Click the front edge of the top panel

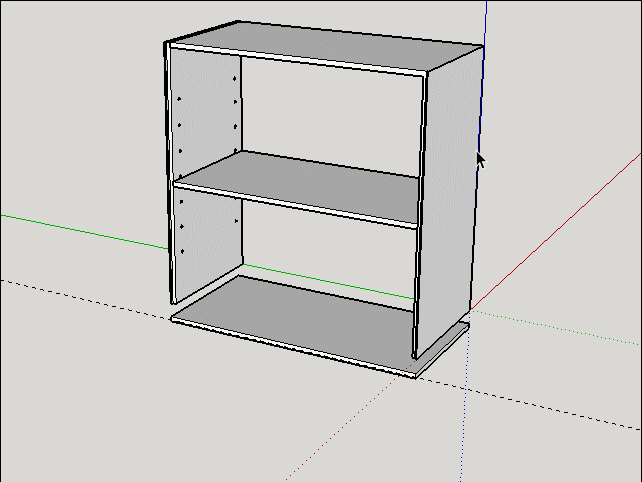(x=297, y=59)
